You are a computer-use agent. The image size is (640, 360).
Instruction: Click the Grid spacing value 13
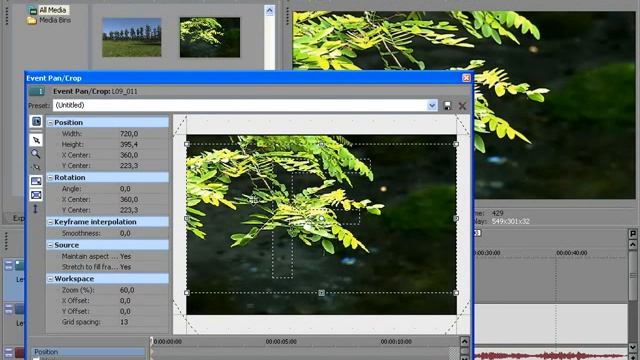pos(124,322)
